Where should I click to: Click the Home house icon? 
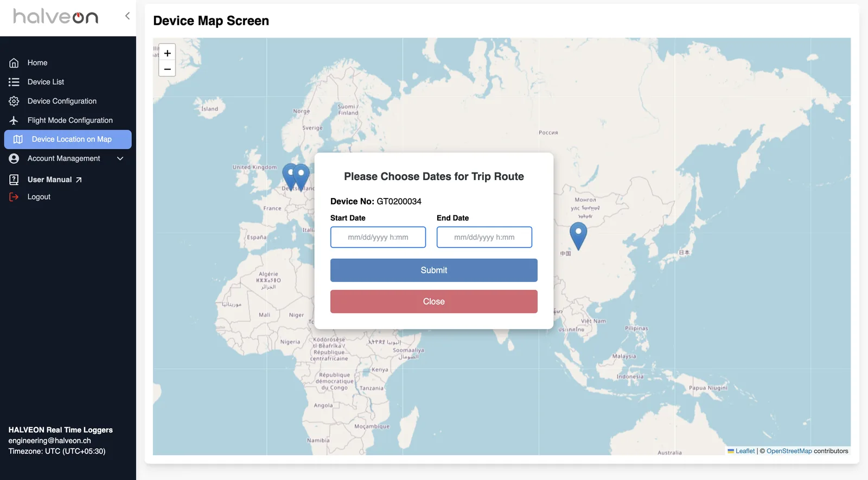14,63
